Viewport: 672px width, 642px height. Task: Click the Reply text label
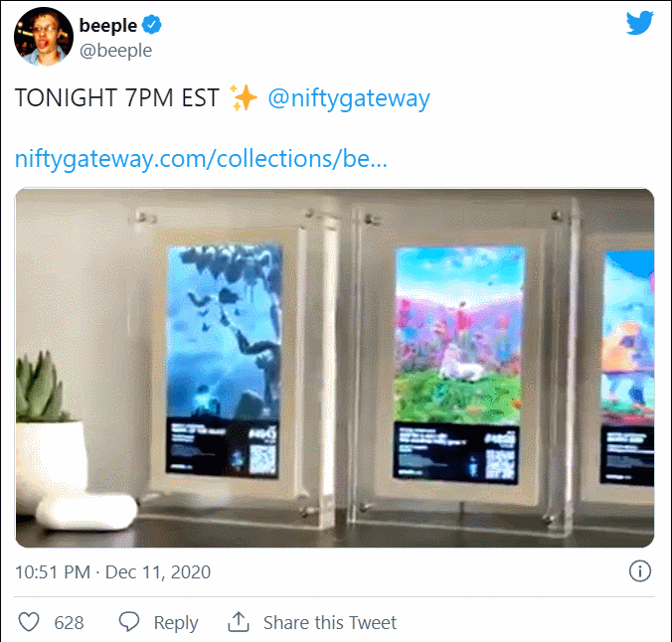point(176,623)
